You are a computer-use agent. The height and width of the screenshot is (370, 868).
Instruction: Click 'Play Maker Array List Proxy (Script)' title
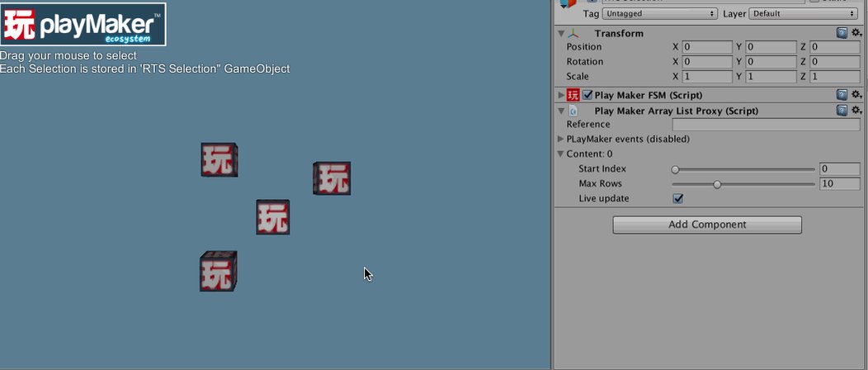pyautogui.click(x=677, y=111)
